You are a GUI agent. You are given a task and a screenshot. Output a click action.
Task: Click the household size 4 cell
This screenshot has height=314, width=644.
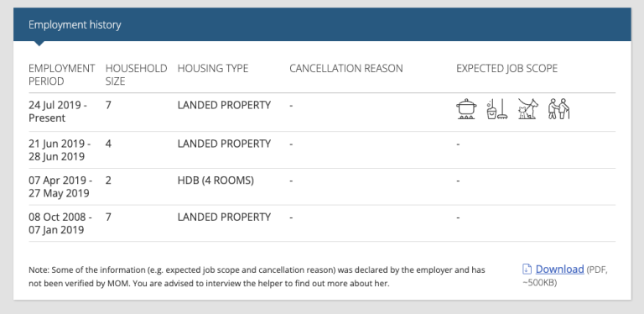[x=108, y=144]
